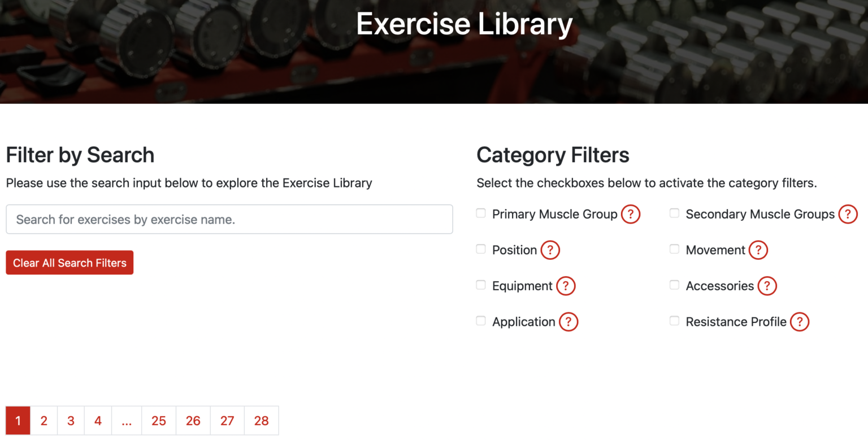The height and width of the screenshot is (440, 868).
Task: Go to page 2 of results
Action: (x=44, y=421)
